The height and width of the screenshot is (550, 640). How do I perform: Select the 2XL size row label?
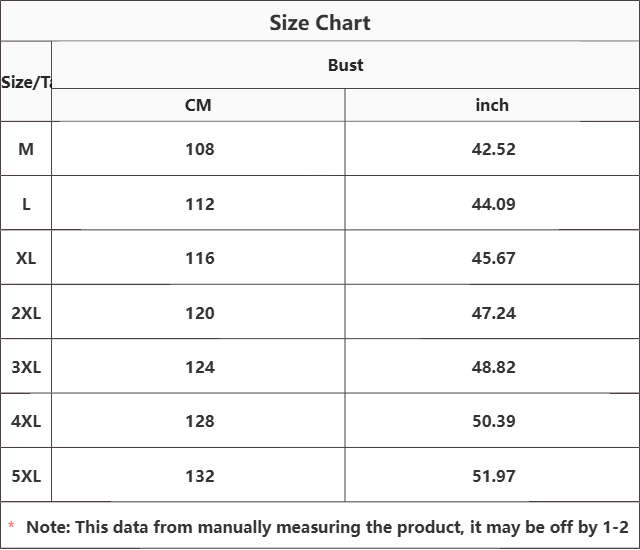(26, 313)
